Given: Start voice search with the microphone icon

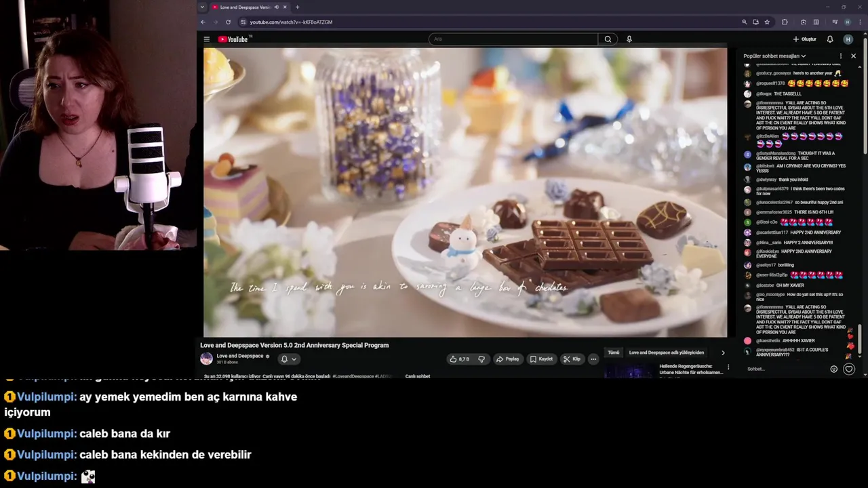Looking at the screenshot, I should coord(629,39).
